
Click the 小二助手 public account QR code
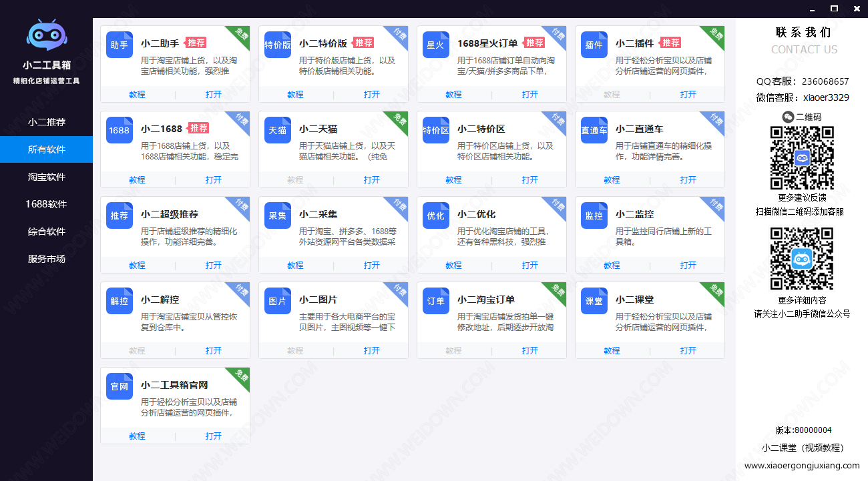coord(802,259)
